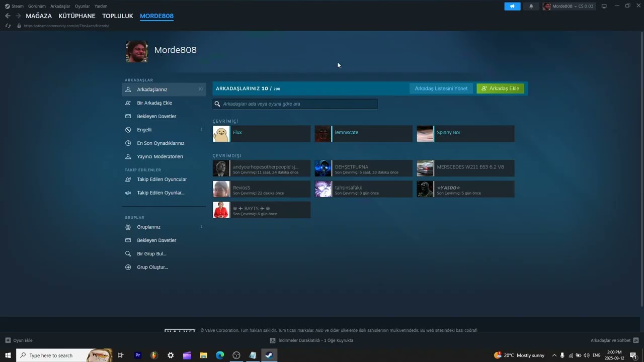Switch to Big Picture mode icon

[604, 6]
